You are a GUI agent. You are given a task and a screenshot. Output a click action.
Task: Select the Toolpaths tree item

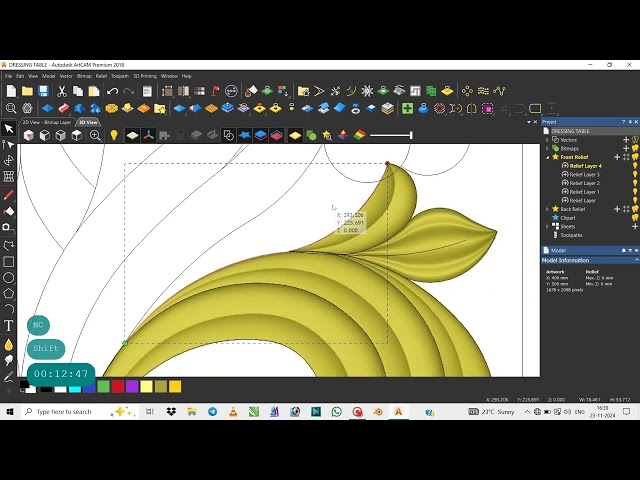point(571,235)
